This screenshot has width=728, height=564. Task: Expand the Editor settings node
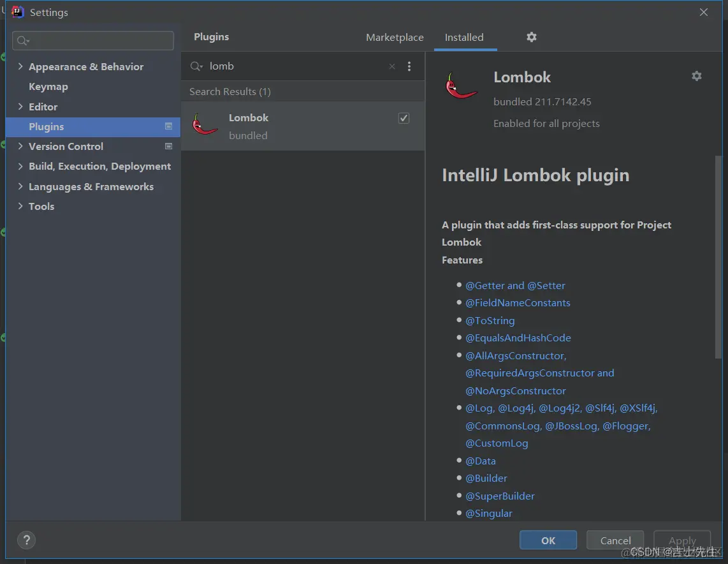[20, 107]
